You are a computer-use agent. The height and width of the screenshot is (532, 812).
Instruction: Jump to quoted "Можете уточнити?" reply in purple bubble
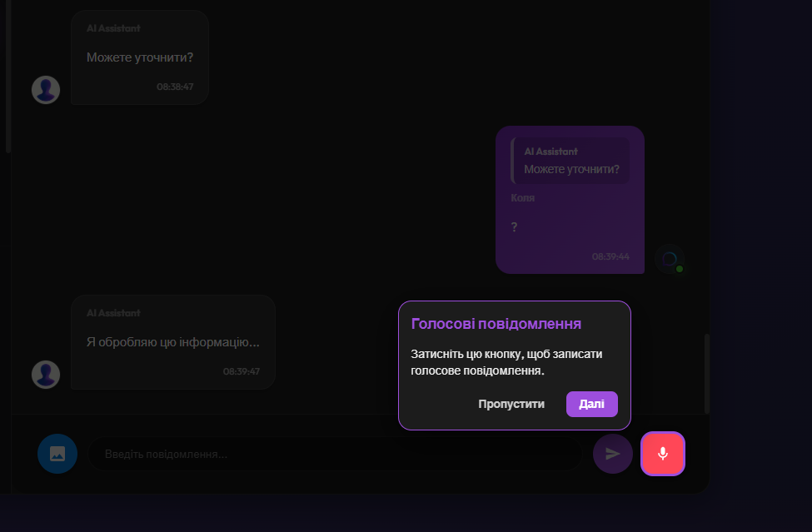570,162
